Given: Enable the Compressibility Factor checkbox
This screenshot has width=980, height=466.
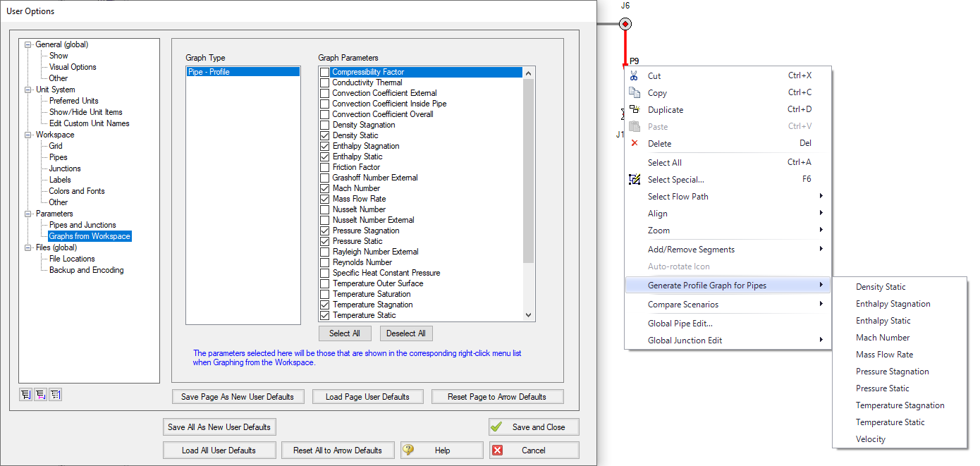Looking at the screenshot, I should (324, 71).
